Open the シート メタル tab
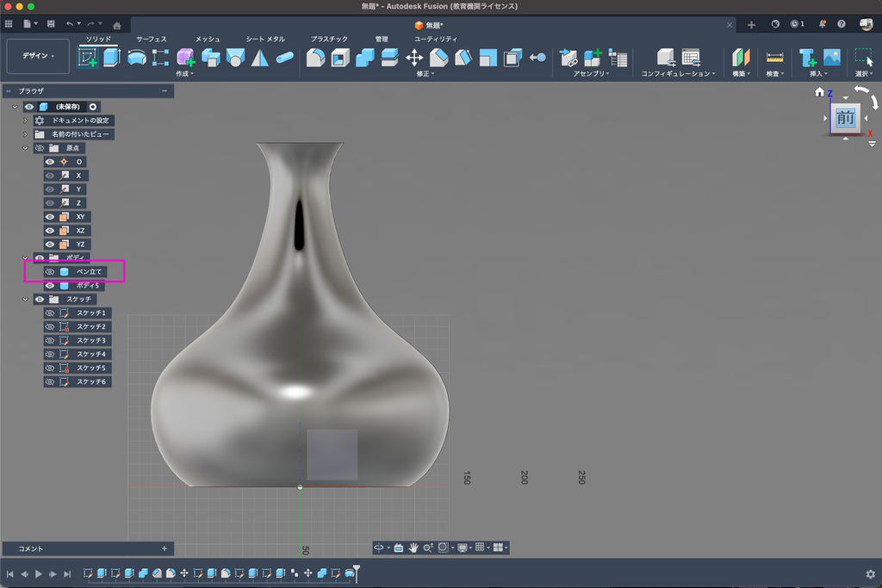 pos(266,39)
